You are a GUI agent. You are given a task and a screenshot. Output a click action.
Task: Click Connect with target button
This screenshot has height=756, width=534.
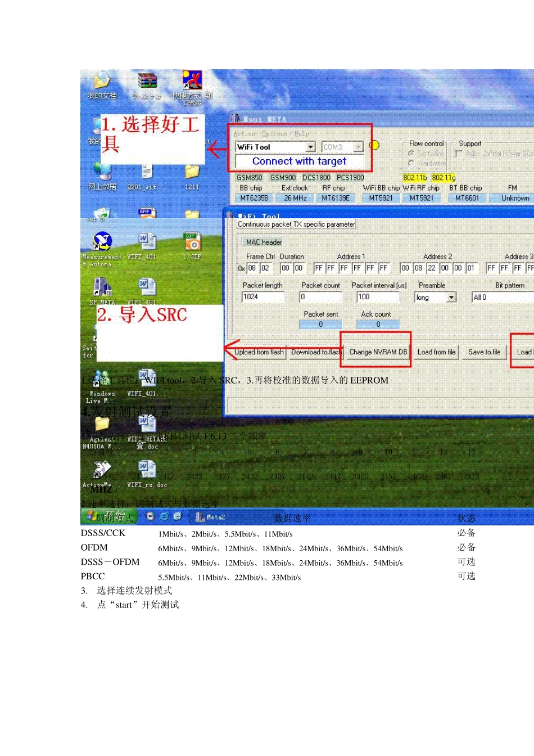pyautogui.click(x=299, y=161)
